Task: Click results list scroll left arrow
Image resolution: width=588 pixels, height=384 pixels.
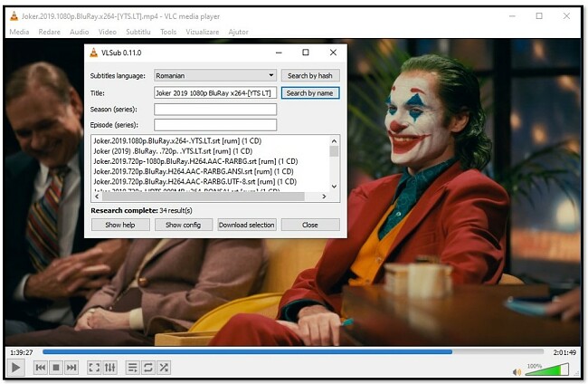Action: tap(97, 197)
